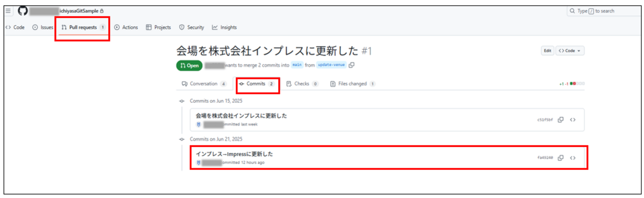
Task: Expand the Code dropdown button
Action: pyautogui.click(x=570, y=51)
